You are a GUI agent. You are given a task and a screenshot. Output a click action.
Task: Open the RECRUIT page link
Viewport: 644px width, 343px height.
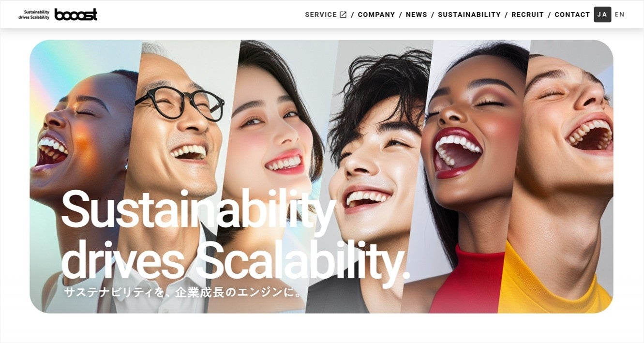(528, 15)
